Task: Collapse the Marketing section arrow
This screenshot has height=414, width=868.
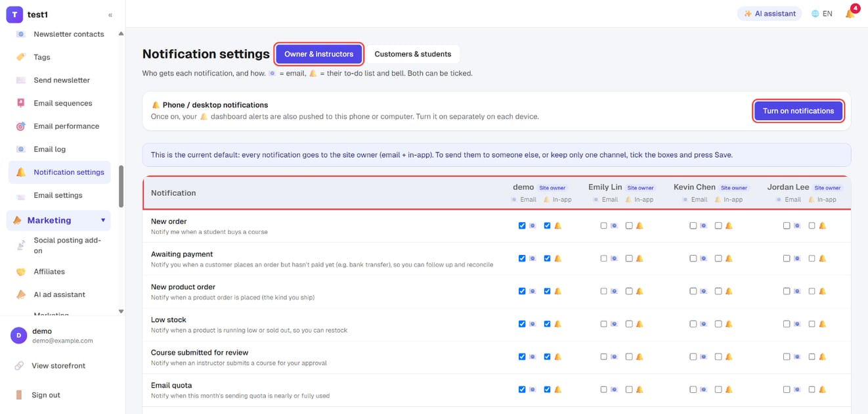Action: coord(103,221)
